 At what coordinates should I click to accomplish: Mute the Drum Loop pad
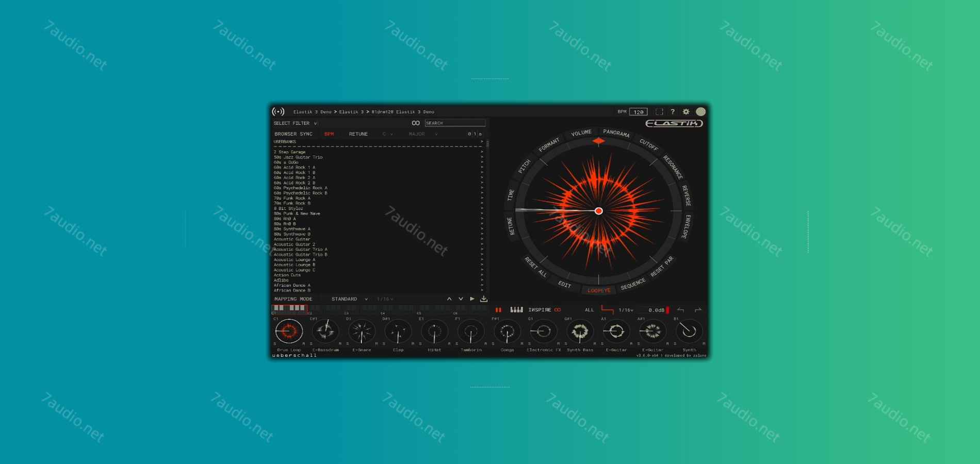(x=303, y=344)
